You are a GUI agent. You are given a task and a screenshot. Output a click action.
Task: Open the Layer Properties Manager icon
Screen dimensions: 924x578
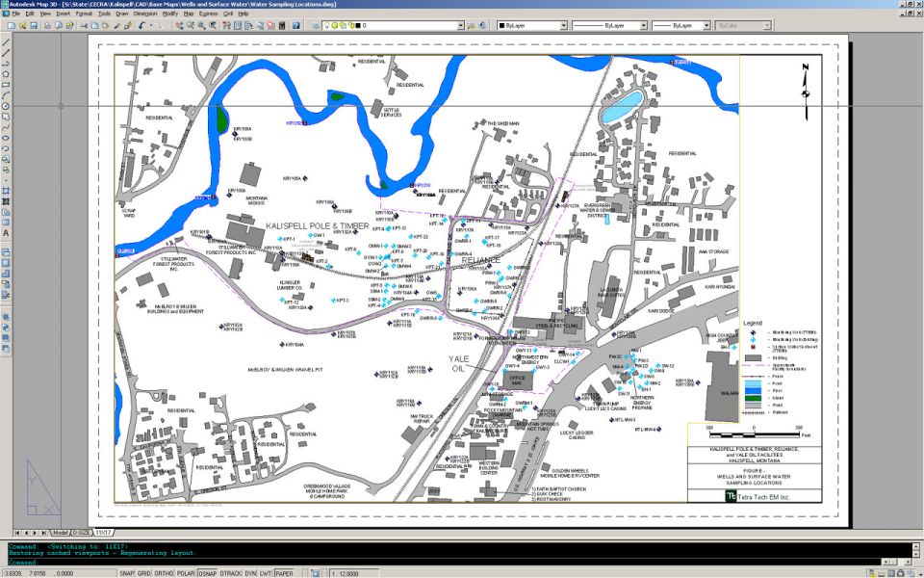pos(316,26)
